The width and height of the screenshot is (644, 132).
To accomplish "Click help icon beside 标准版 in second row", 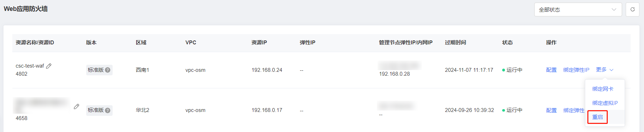I will 108,111.
